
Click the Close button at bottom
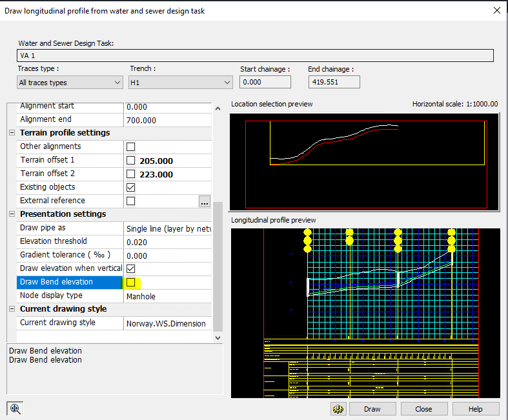click(x=423, y=409)
